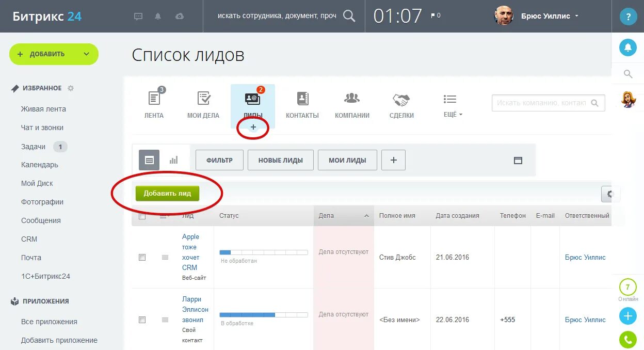This screenshot has width=644, height=350.
Task: Open Чат и звонки in sidebar
Action: [42, 128]
